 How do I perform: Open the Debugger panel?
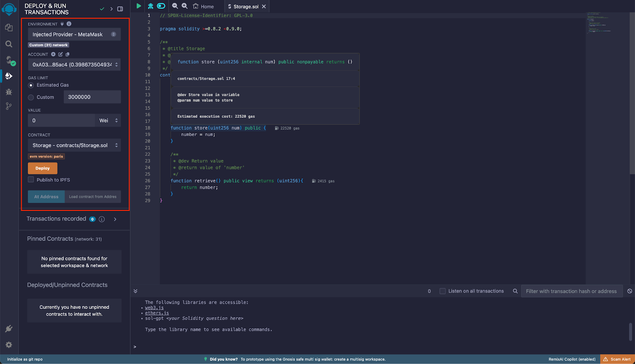point(9,92)
